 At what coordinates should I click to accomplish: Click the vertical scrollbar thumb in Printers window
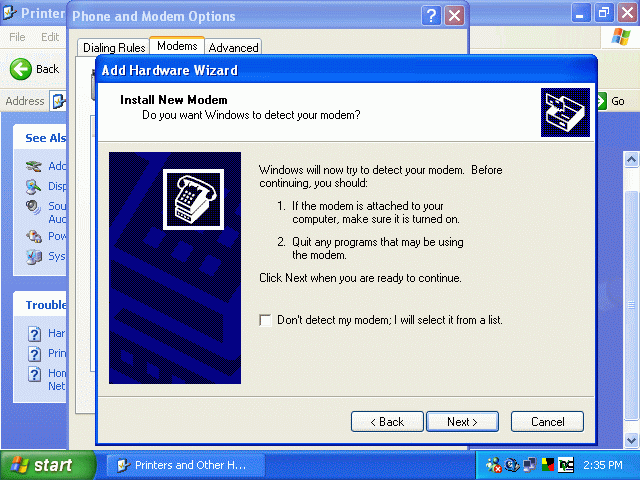pyautogui.click(x=631, y=304)
